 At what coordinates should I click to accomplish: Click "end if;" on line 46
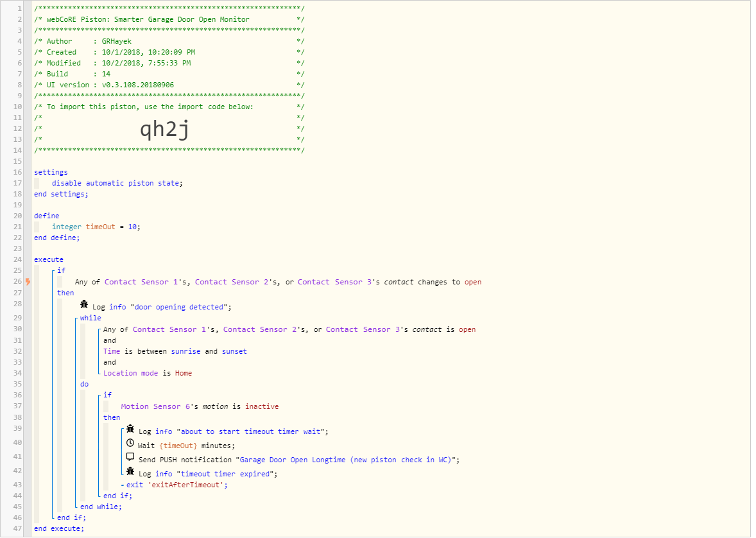click(x=71, y=517)
